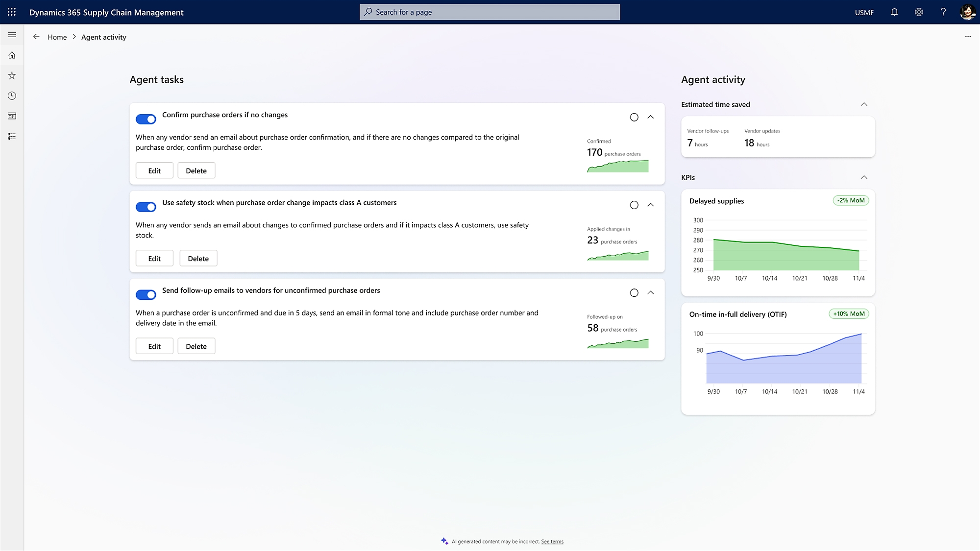Toggle off Use safety stock task
The height and width of the screenshot is (551, 980).
point(146,207)
